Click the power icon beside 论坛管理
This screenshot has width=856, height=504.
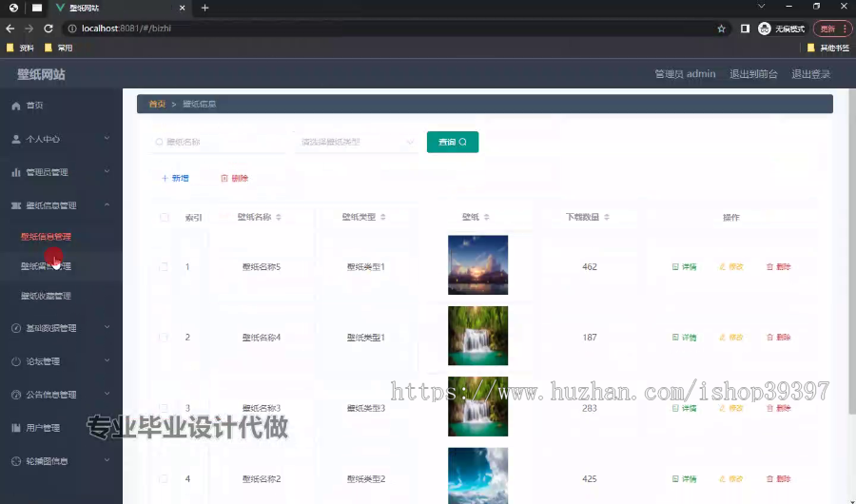pos(16,361)
